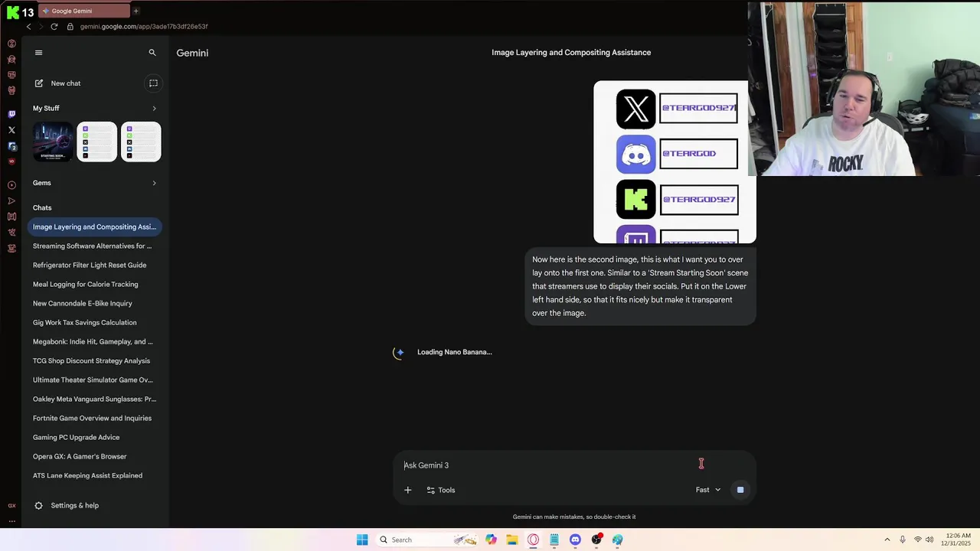Open the GX icon at sidebar bottom

pyautogui.click(x=11, y=506)
